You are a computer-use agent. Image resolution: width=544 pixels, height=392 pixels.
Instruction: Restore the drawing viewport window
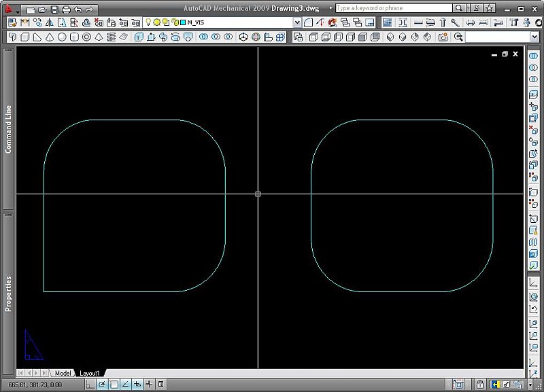tap(505, 54)
